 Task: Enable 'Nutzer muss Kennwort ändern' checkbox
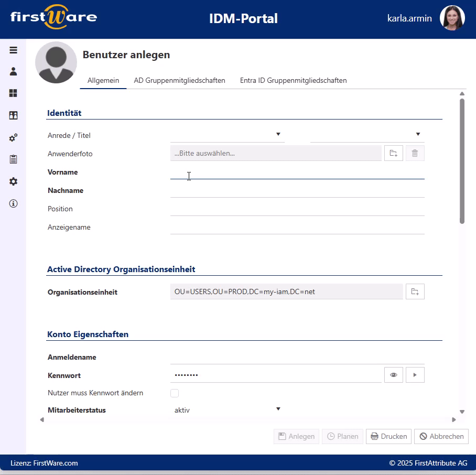click(x=175, y=393)
